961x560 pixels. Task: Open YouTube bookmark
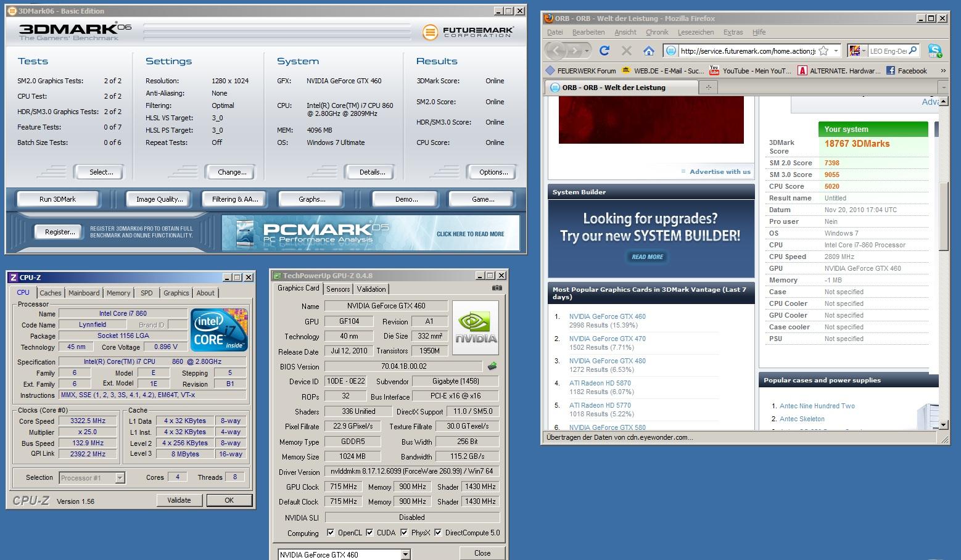pos(750,70)
